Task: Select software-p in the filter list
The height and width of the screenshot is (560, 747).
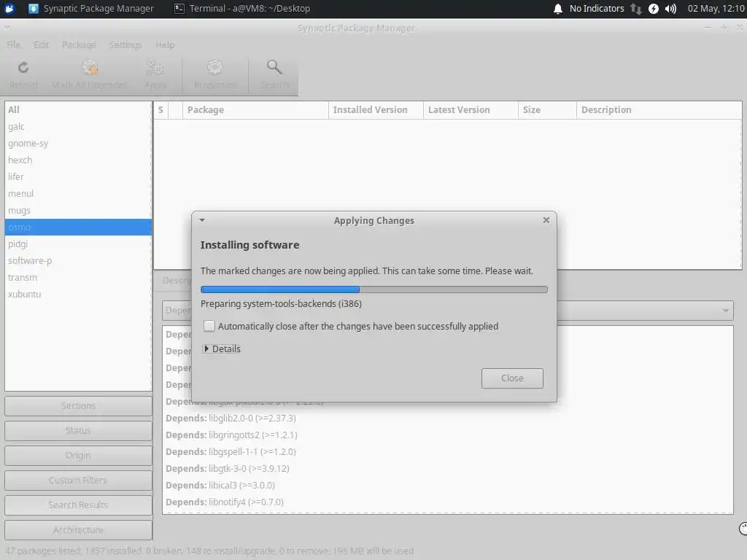Action: [x=78, y=260]
